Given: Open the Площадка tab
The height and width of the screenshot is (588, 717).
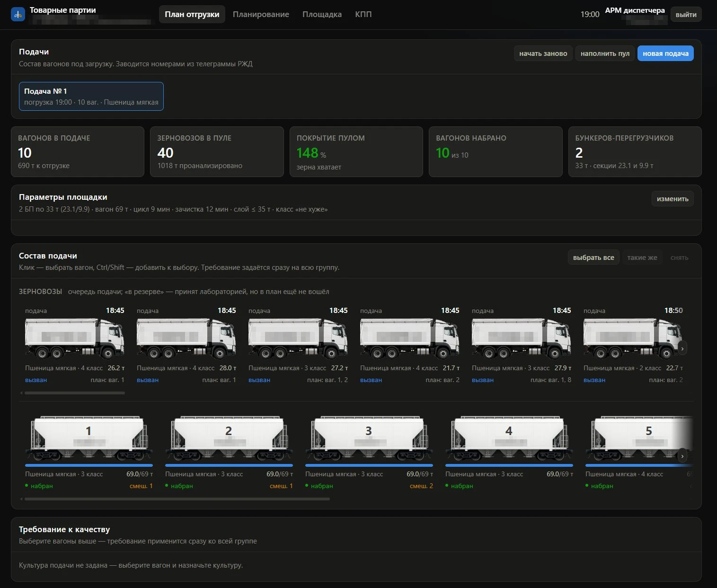Looking at the screenshot, I should pos(322,14).
